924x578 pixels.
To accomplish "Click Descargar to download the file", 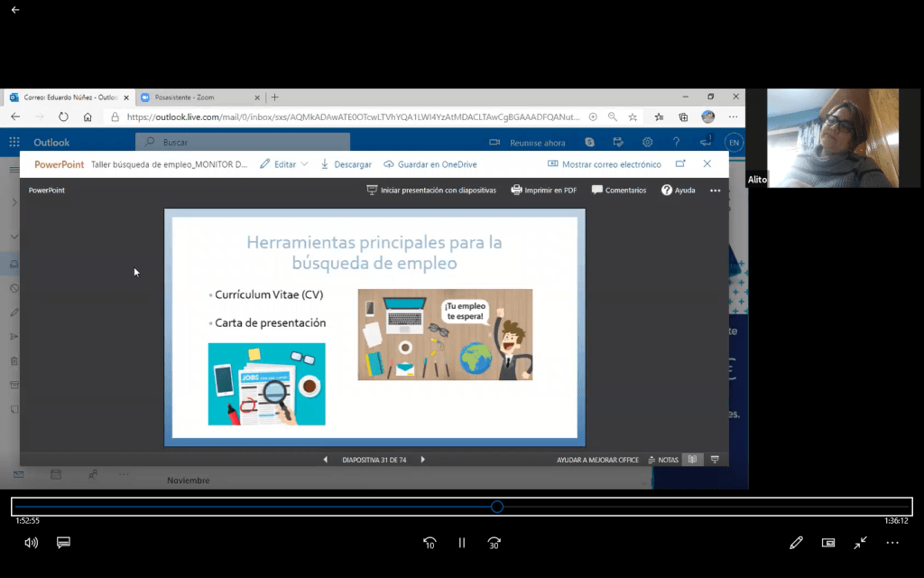I will click(346, 164).
